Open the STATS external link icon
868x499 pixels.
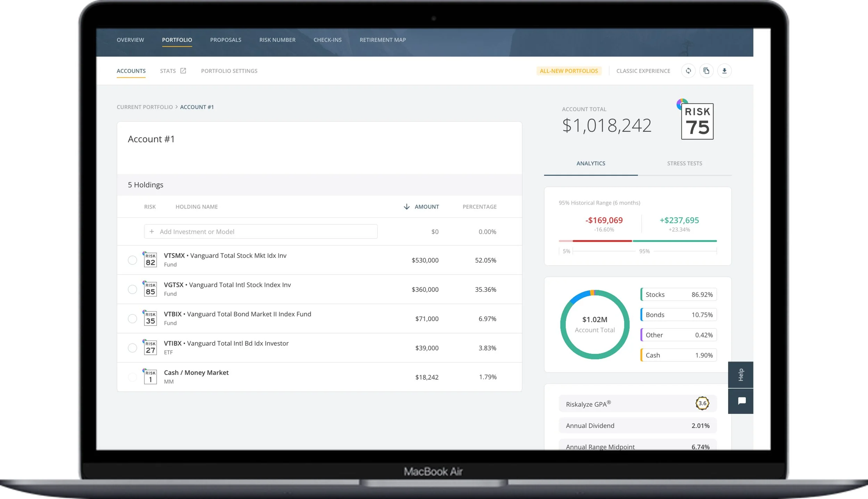[183, 71]
